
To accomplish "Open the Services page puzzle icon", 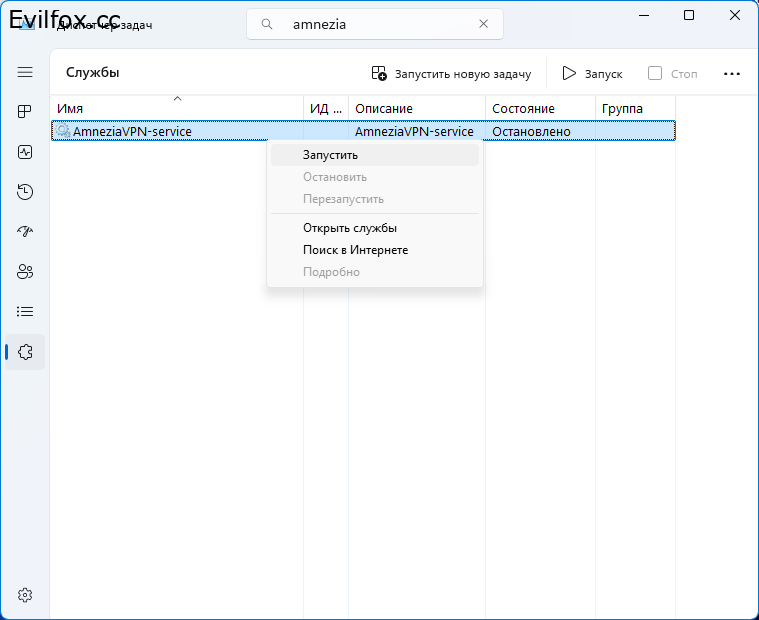I will click(25, 352).
